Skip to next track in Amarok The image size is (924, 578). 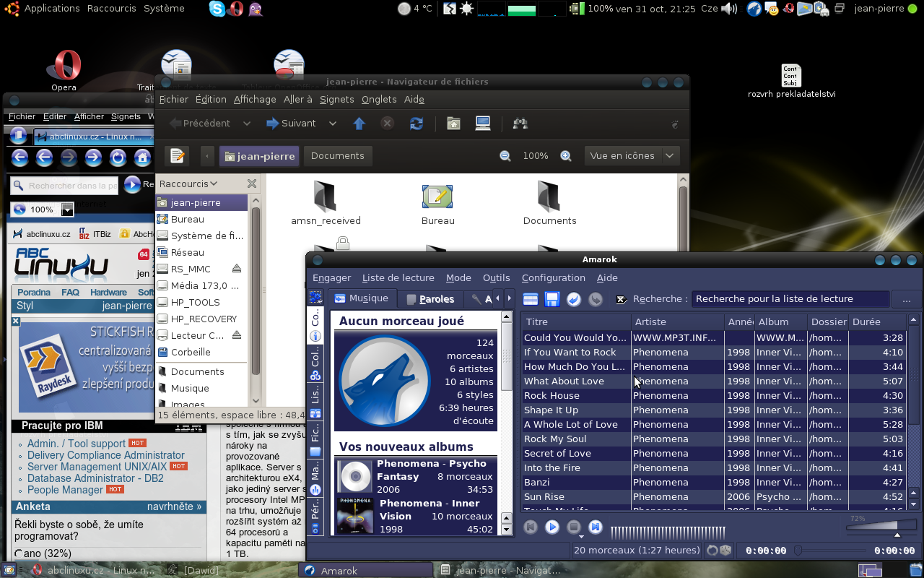click(x=596, y=527)
